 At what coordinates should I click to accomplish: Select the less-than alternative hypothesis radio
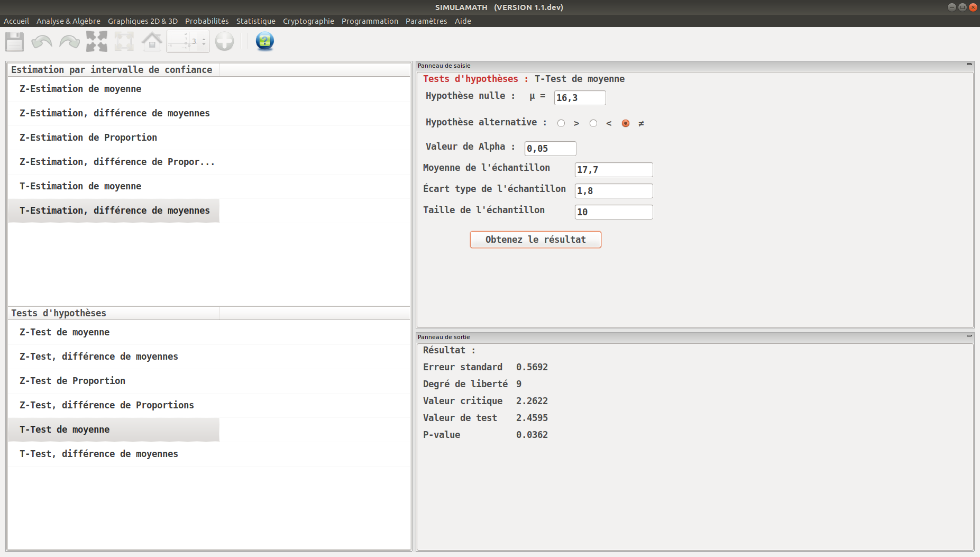click(593, 123)
